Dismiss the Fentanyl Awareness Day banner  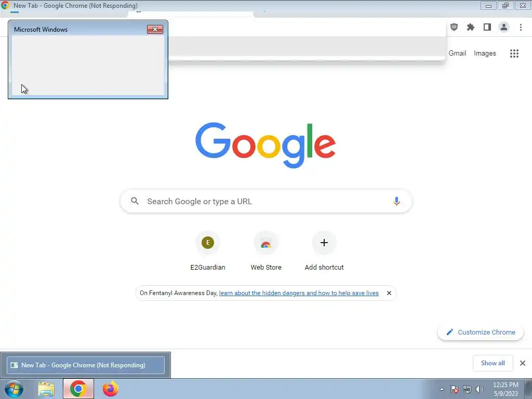tap(389, 293)
